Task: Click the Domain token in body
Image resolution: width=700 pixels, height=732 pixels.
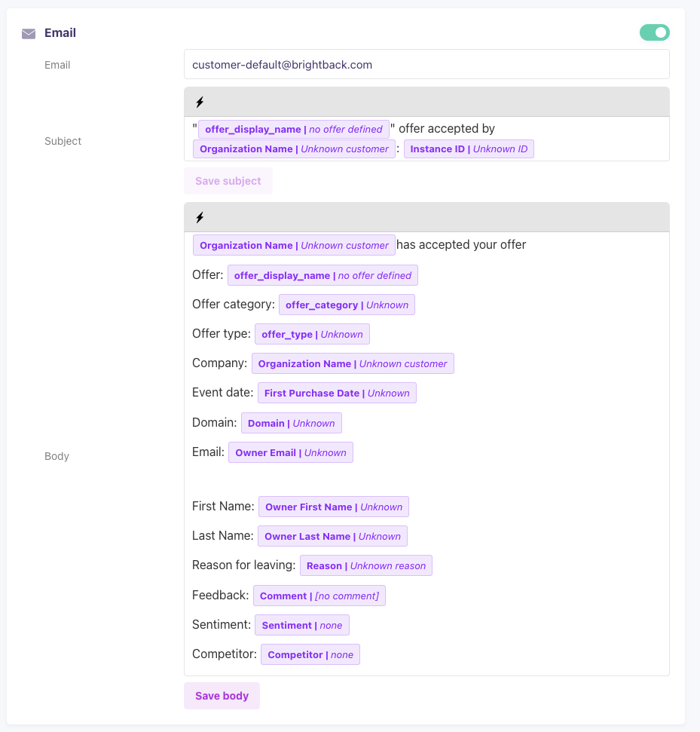Action: point(291,424)
